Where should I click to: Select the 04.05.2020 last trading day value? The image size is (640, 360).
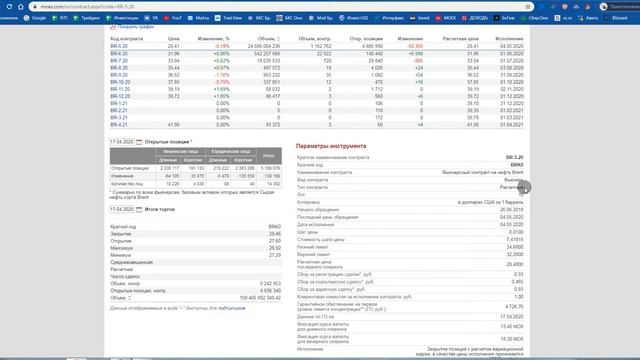[x=511, y=217]
